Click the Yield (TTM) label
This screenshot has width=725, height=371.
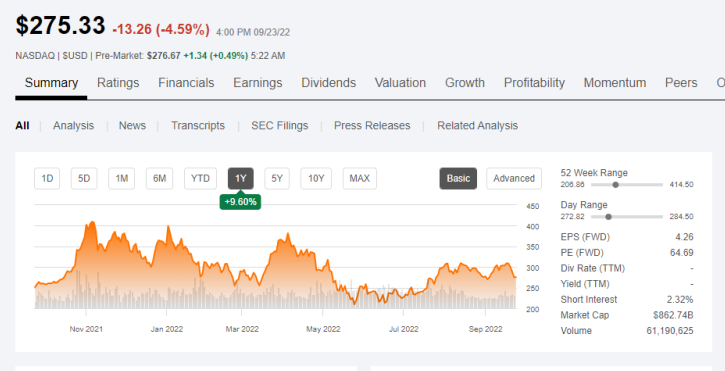tap(585, 284)
